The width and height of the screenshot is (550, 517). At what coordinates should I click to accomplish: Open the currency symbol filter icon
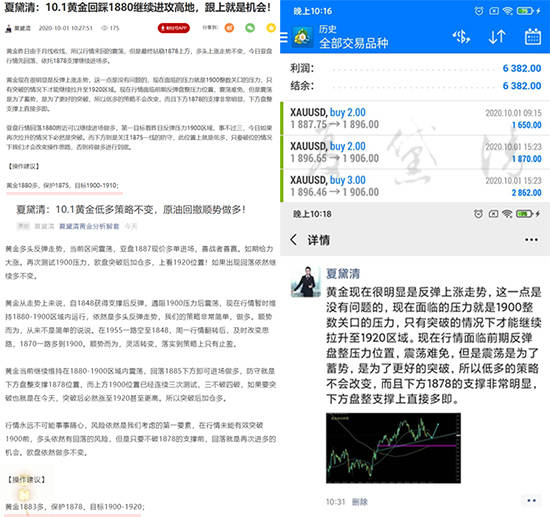point(461,36)
